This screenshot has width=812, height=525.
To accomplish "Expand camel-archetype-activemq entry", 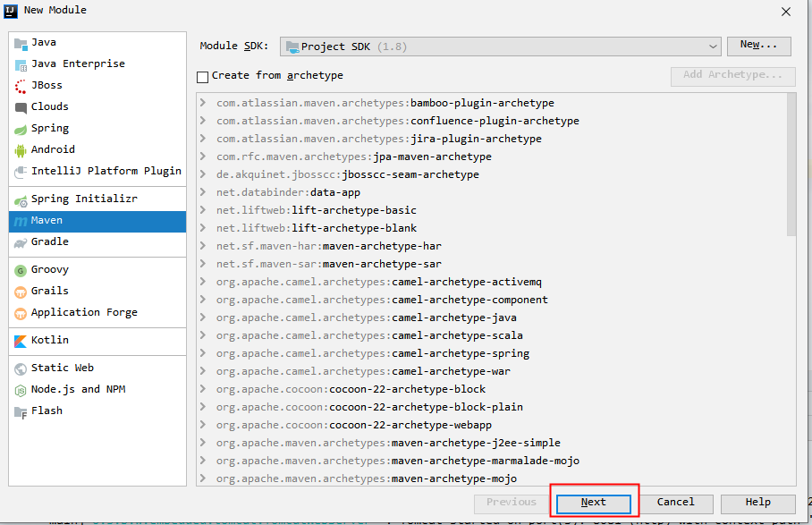I will click(204, 282).
